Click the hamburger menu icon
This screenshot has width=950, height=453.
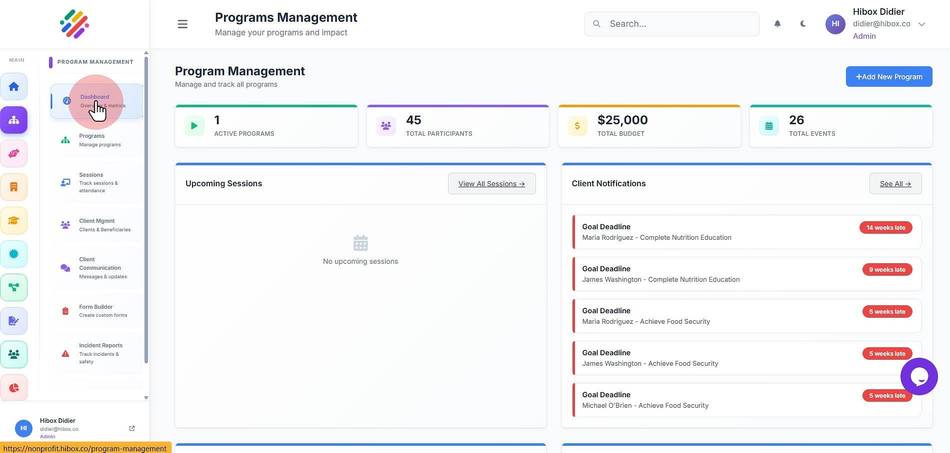point(182,24)
